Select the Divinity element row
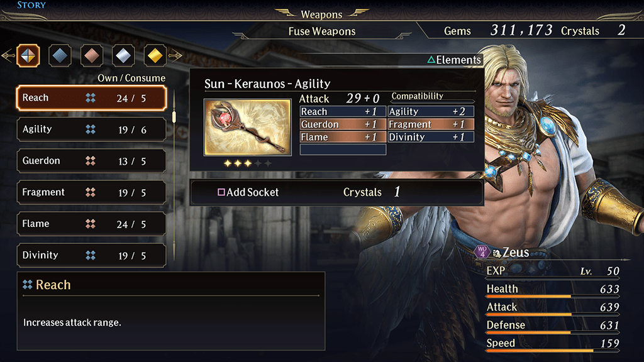 (91, 255)
